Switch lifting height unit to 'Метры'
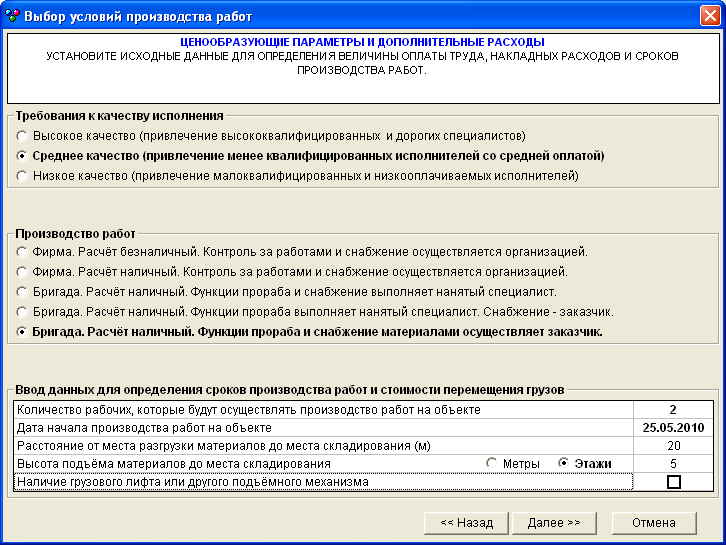The height and width of the screenshot is (545, 726). (x=491, y=464)
